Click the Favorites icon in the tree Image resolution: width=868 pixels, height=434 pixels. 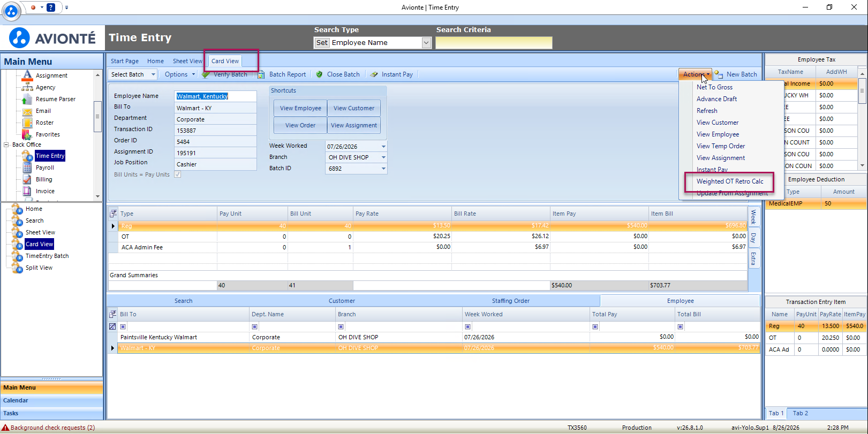pos(27,134)
